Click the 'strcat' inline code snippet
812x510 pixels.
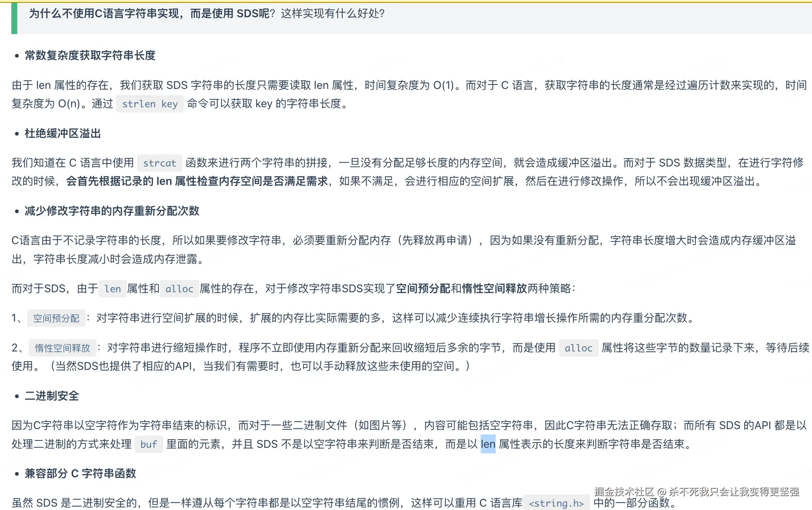click(160, 163)
